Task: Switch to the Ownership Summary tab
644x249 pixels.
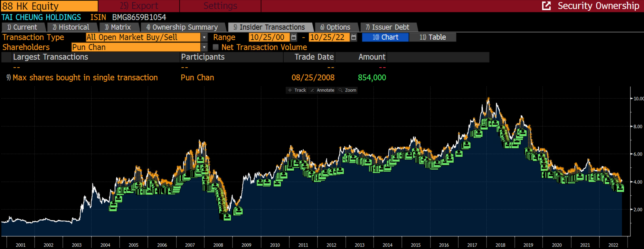Action: tap(182, 27)
